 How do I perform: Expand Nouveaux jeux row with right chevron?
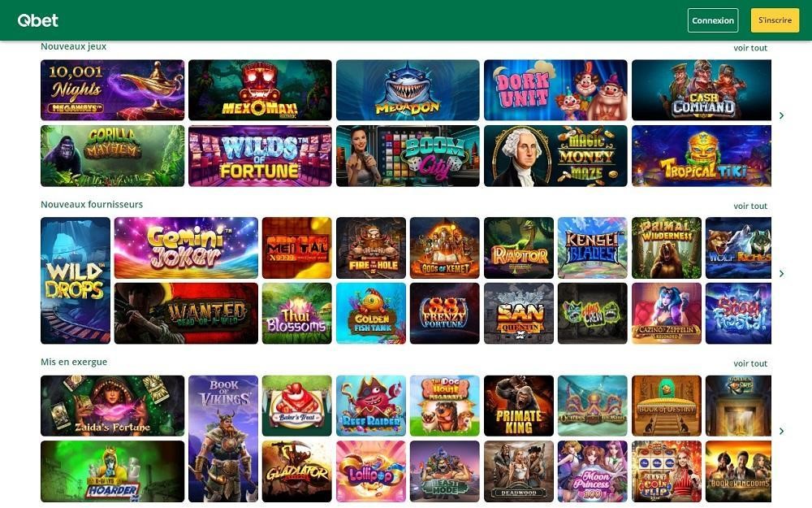781,115
